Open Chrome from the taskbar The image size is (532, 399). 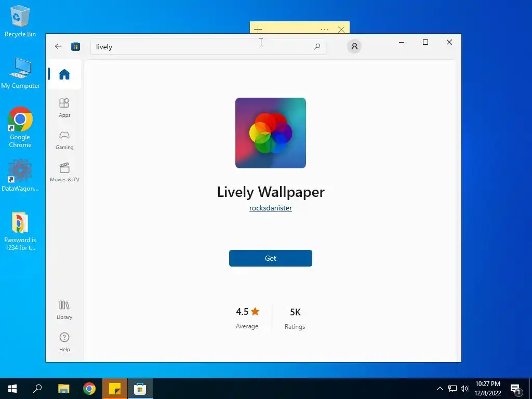click(x=89, y=389)
